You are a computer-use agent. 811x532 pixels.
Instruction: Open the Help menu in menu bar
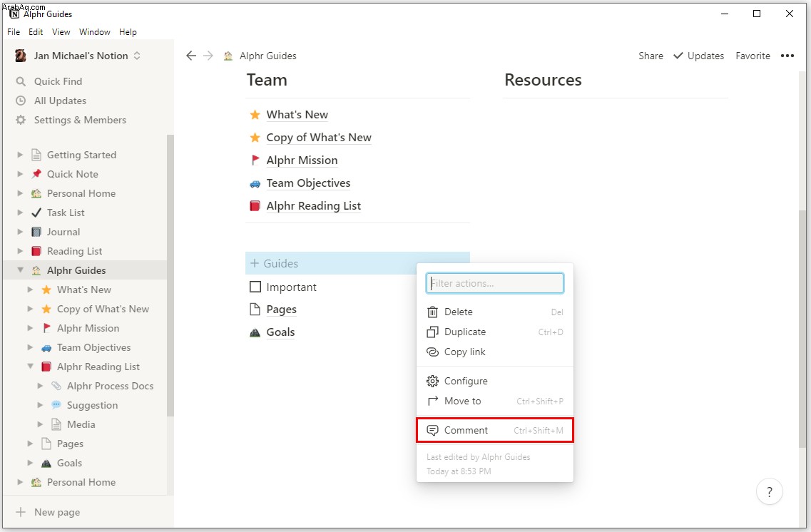128,32
